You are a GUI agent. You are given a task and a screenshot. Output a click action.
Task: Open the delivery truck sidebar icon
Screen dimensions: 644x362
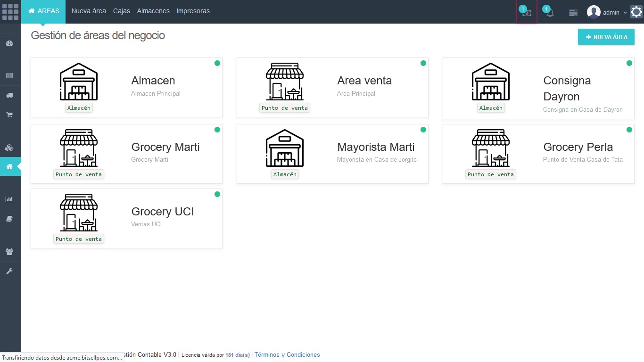coord(9,95)
